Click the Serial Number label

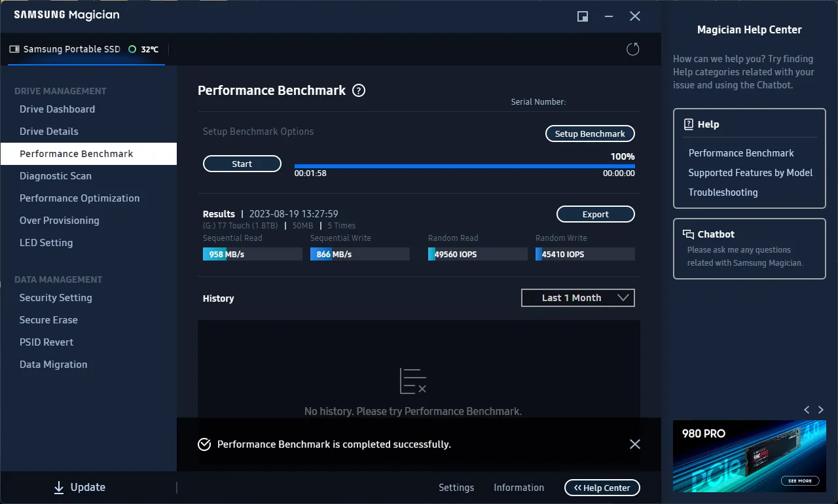point(538,102)
